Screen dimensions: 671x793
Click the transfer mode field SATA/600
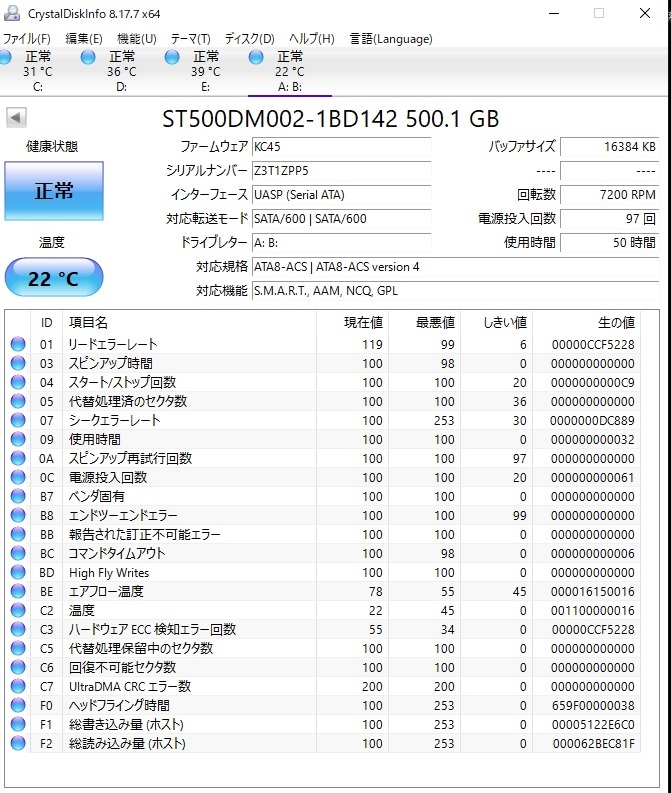click(341, 218)
